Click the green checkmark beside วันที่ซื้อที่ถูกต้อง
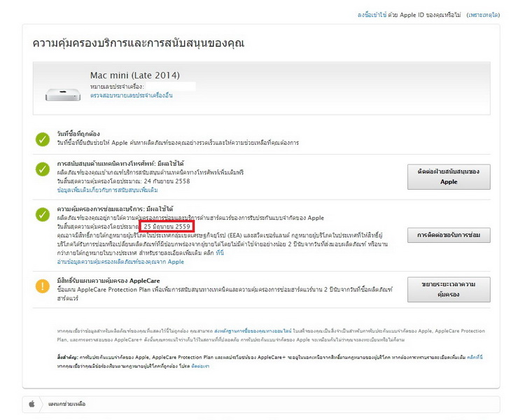The image size is (525, 420). [x=43, y=139]
